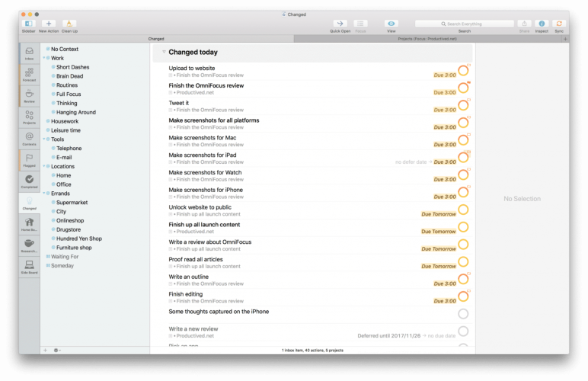The image size is (588, 381).
Task: Complete 'Some thoughts captured on the iPhone'
Action: [x=463, y=314]
